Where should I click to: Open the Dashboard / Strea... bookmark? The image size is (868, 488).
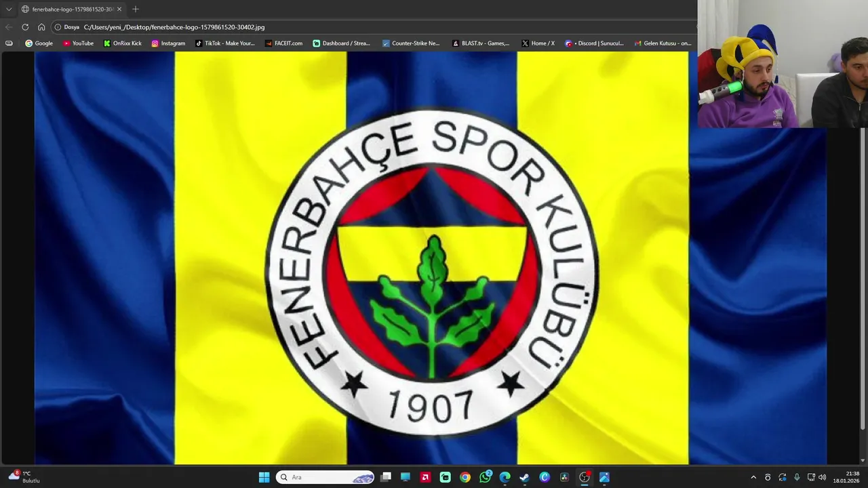(341, 43)
